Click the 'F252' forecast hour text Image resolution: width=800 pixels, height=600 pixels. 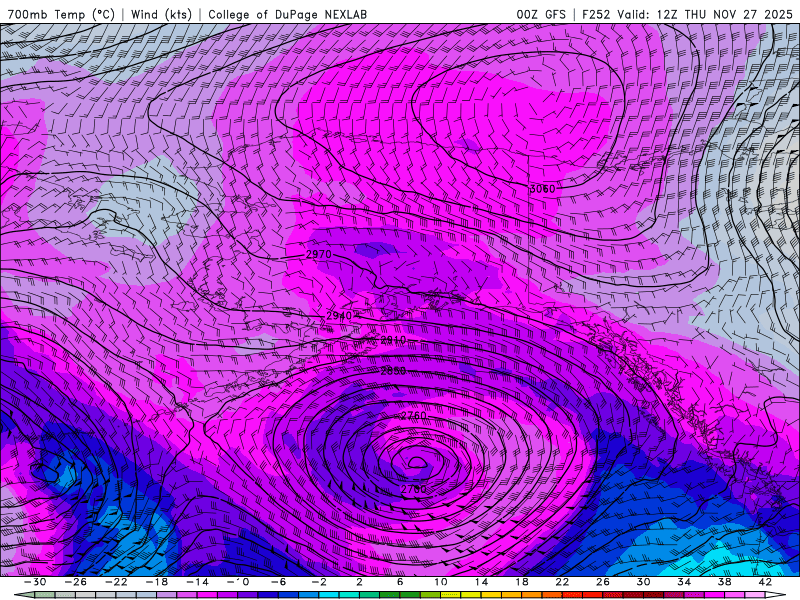(596, 14)
